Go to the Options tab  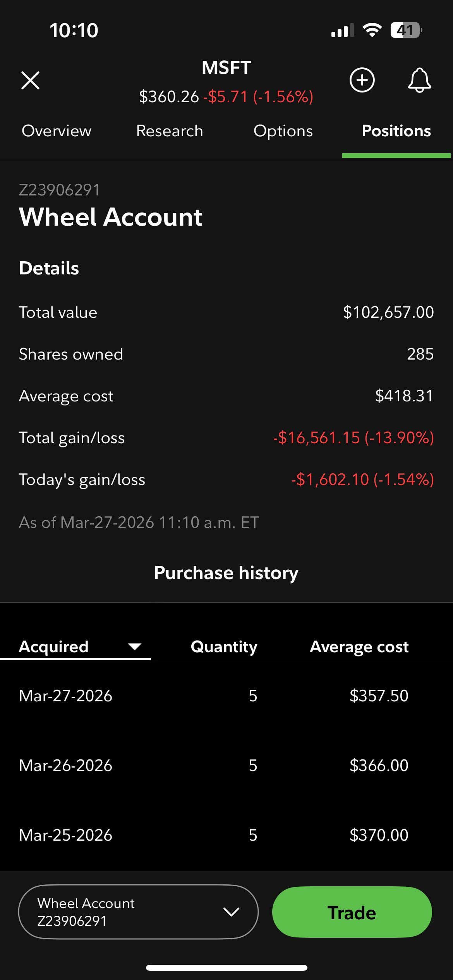click(x=283, y=131)
